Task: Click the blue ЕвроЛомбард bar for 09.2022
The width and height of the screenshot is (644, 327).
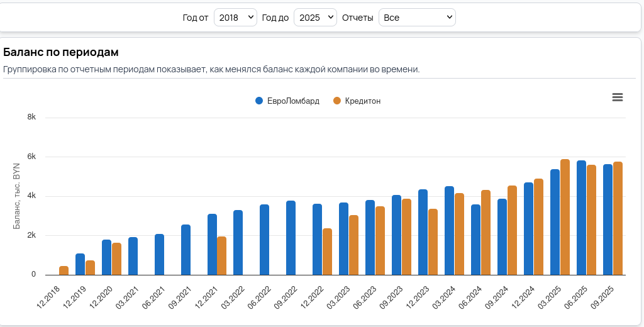Action: pyautogui.click(x=291, y=238)
